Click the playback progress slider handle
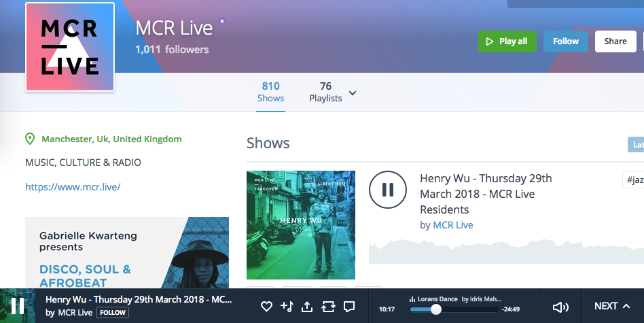This screenshot has height=323, width=644. point(436,309)
